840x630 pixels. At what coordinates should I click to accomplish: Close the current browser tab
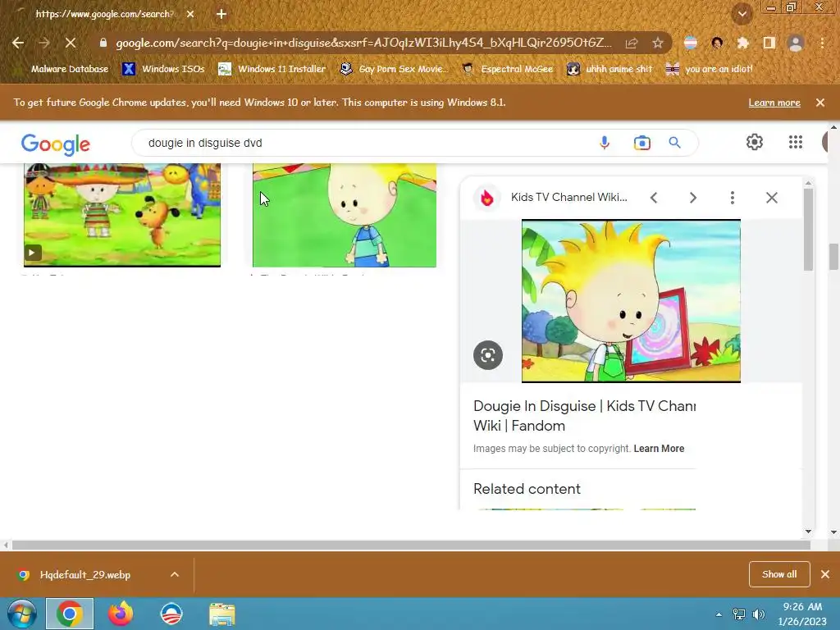pyautogui.click(x=190, y=14)
